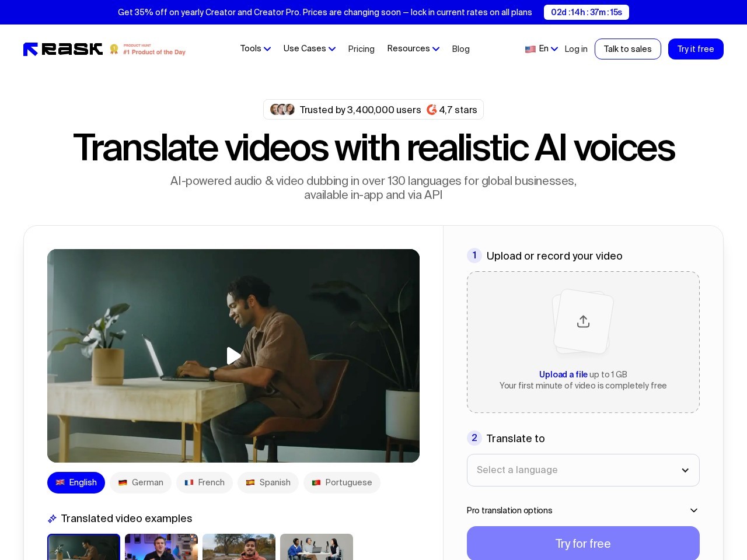The width and height of the screenshot is (747, 560).
Task: Select the second translated video example thumbnail
Action: pyautogui.click(x=161, y=547)
